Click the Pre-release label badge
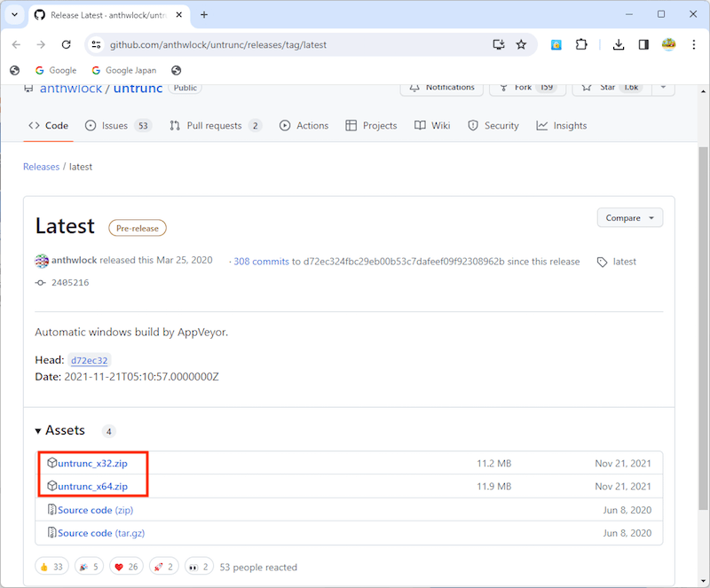This screenshot has height=588, width=710. pyautogui.click(x=138, y=228)
